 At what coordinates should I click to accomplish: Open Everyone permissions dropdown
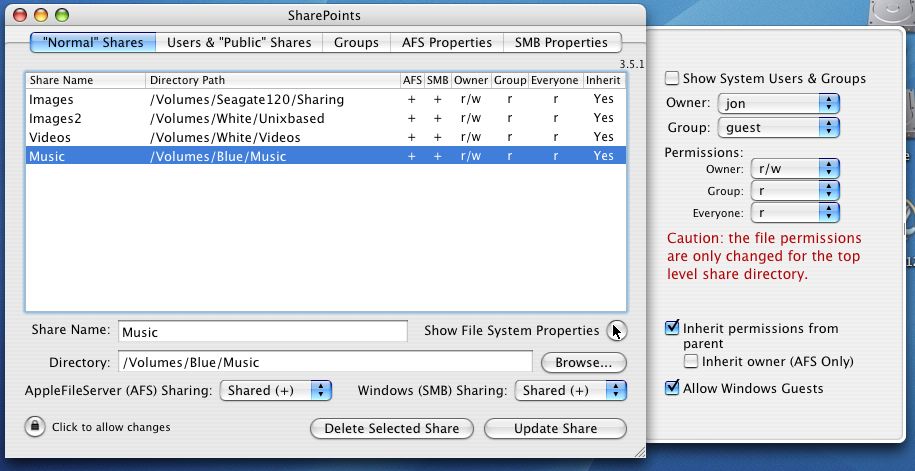795,213
